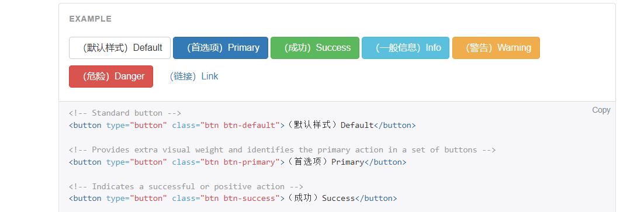Click the 'btn btn-default' class string
This screenshot has width=644, height=212.
coord(238,126)
